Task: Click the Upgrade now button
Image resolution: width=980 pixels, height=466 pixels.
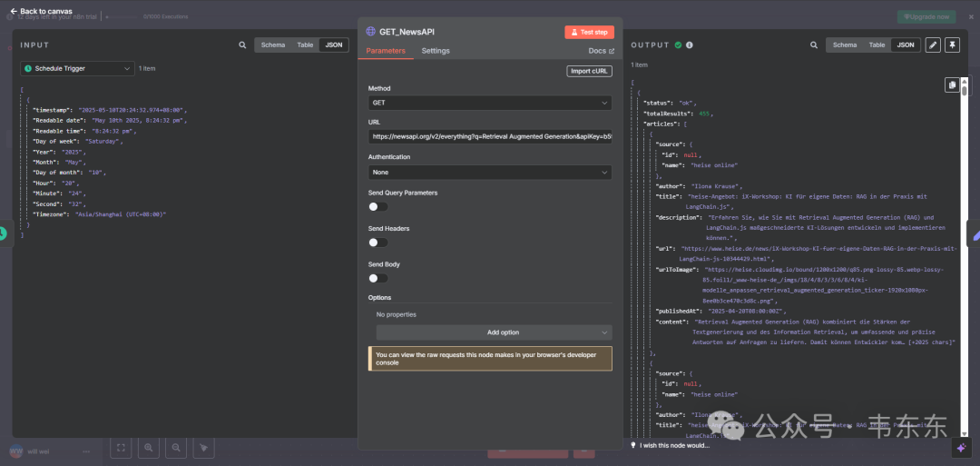Action: 926,17
